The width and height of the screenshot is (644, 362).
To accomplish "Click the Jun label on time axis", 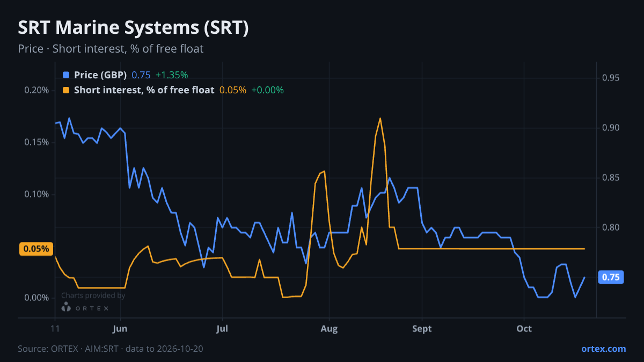I will [120, 328].
